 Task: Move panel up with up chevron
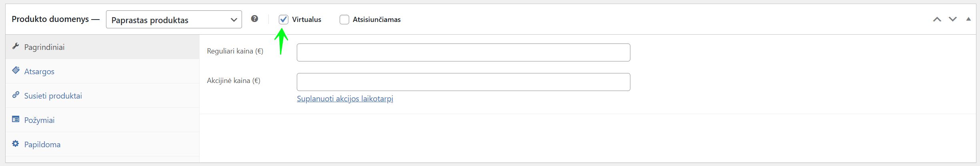click(x=937, y=19)
